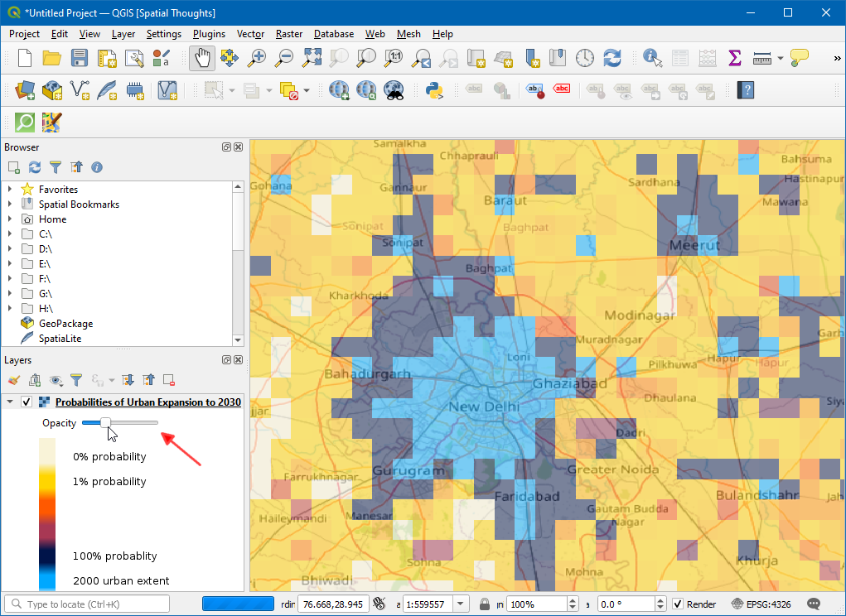Open the Plugins menu
Screen dimensions: 846x616
tap(209, 34)
